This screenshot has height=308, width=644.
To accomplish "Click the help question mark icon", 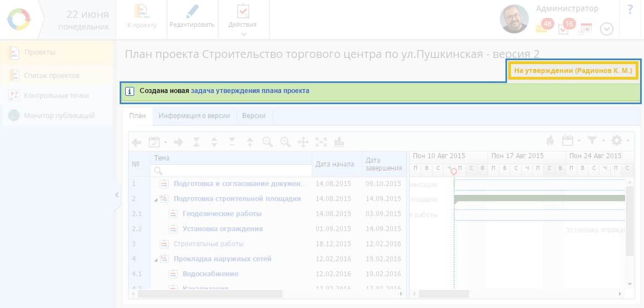I will pos(630,9).
